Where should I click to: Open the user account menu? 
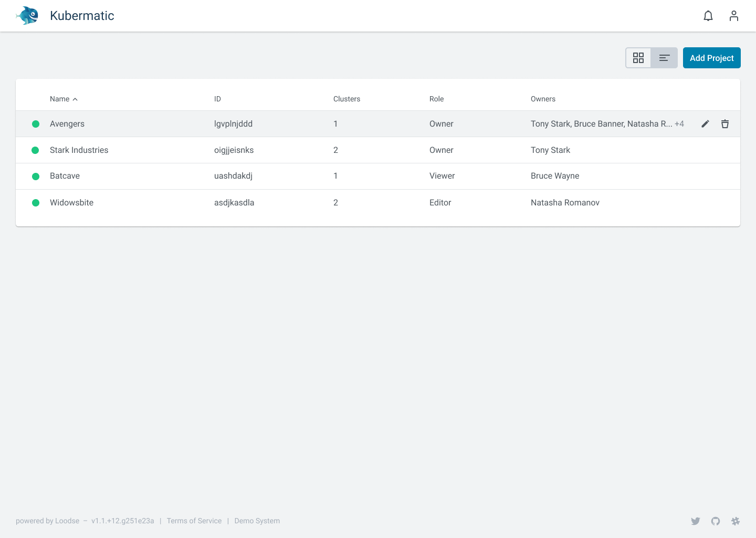733,16
